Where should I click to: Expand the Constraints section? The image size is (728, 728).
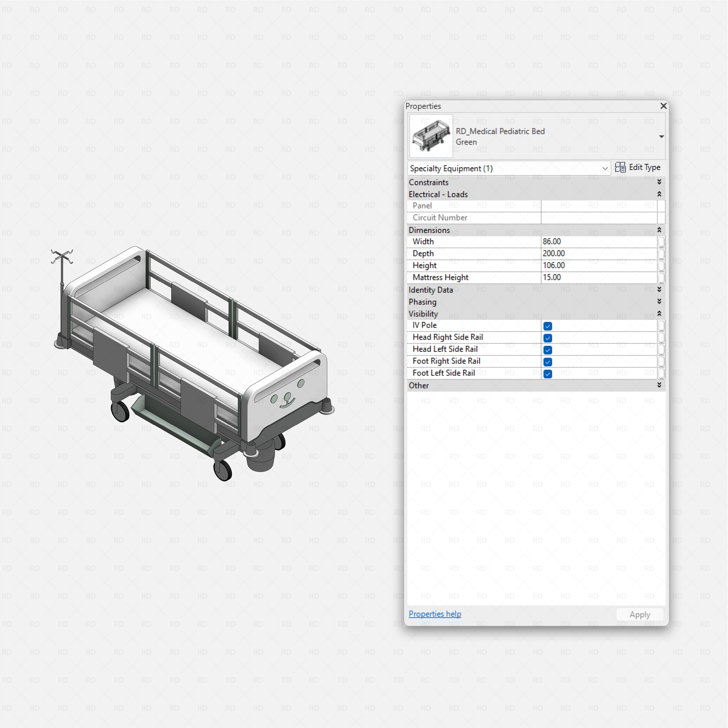click(x=660, y=182)
